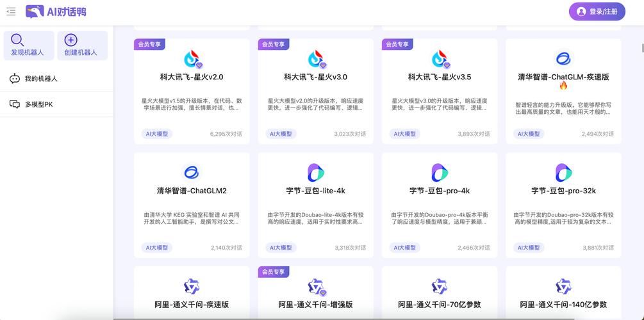Click 会员专享 badge on 星火v3.0 card

pyautogui.click(x=274, y=44)
